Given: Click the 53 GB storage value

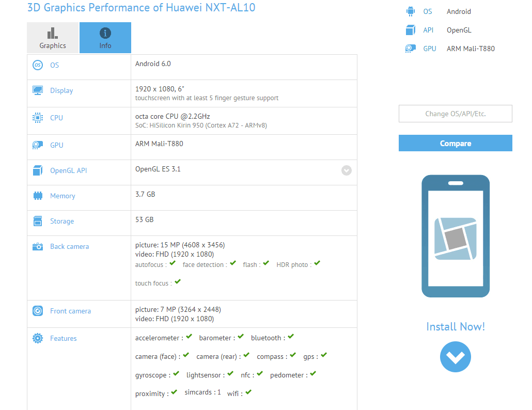Looking at the screenshot, I should [x=145, y=220].
